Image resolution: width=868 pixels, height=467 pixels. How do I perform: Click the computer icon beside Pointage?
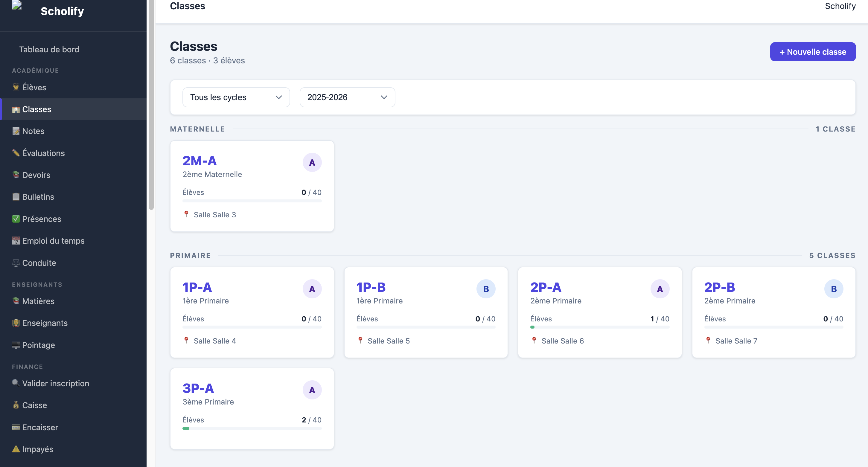coord(16,345)
